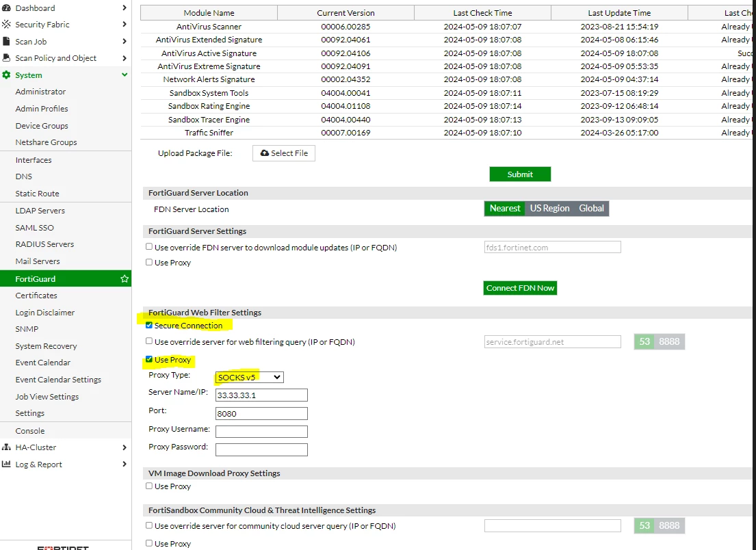Click Connect FDN Now button
756x550 pixels.
[520, 288]
